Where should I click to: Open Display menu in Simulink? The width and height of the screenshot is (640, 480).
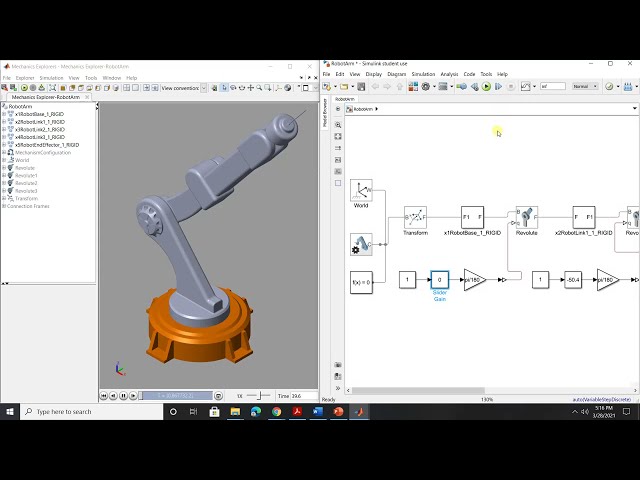tap(373, 74)
